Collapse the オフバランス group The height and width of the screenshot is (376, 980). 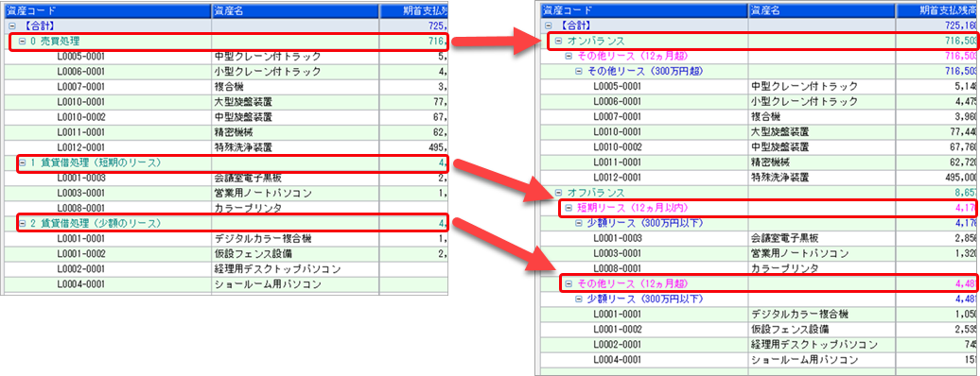pyautogui.click(x=559, y=193)
